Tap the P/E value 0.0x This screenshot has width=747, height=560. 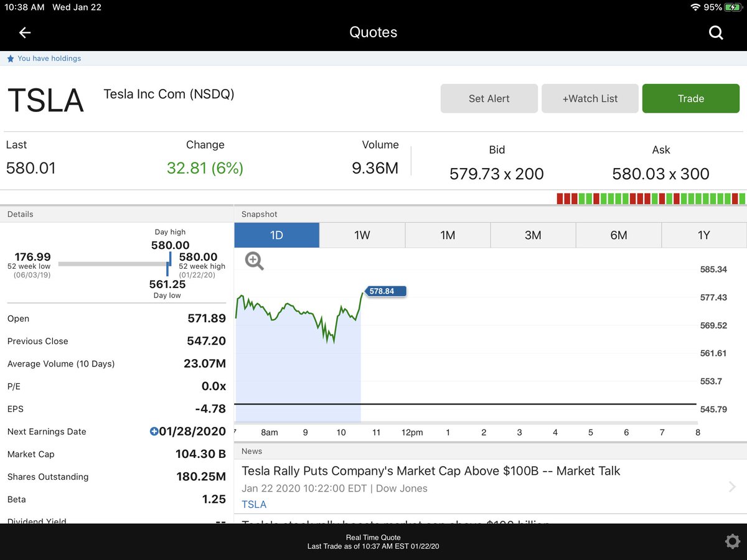[214, 386]
